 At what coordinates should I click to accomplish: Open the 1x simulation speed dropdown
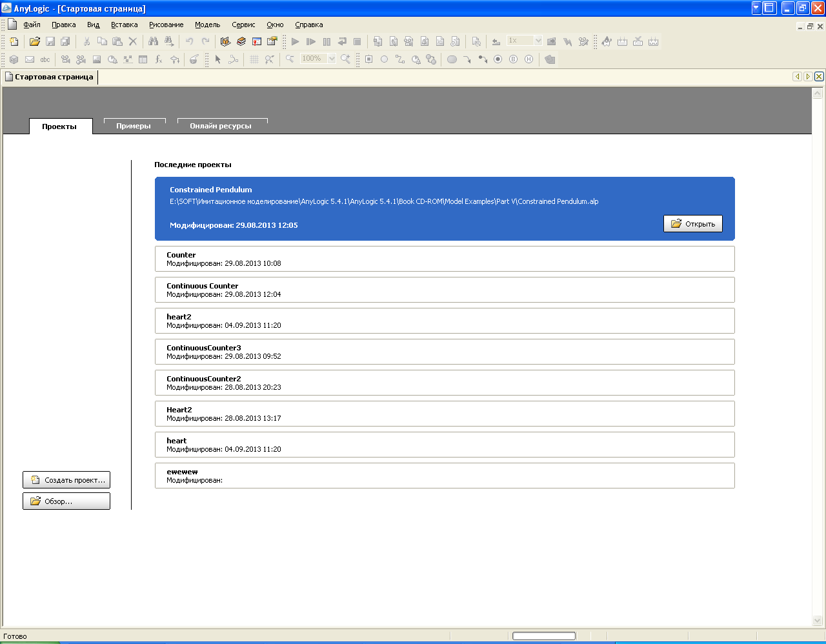[538, 41]
